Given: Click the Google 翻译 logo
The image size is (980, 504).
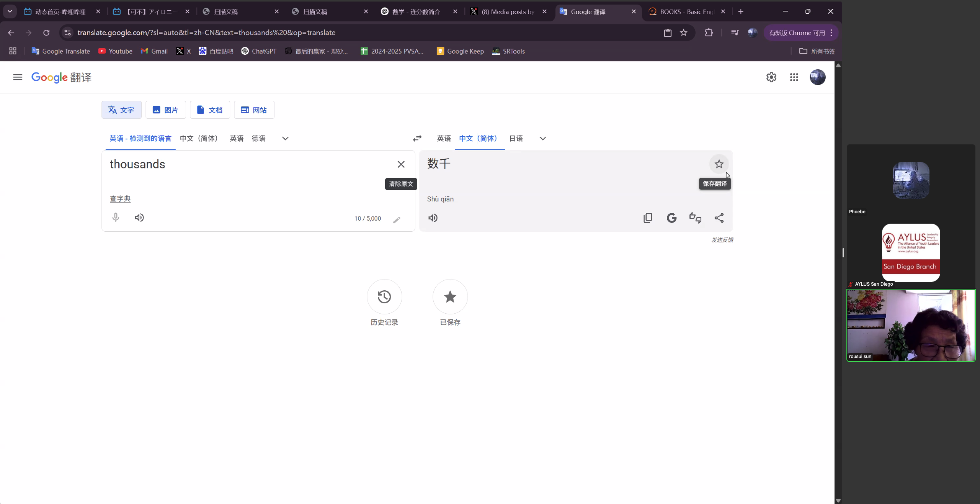Looking at the screenshot, I should point(61,77).
